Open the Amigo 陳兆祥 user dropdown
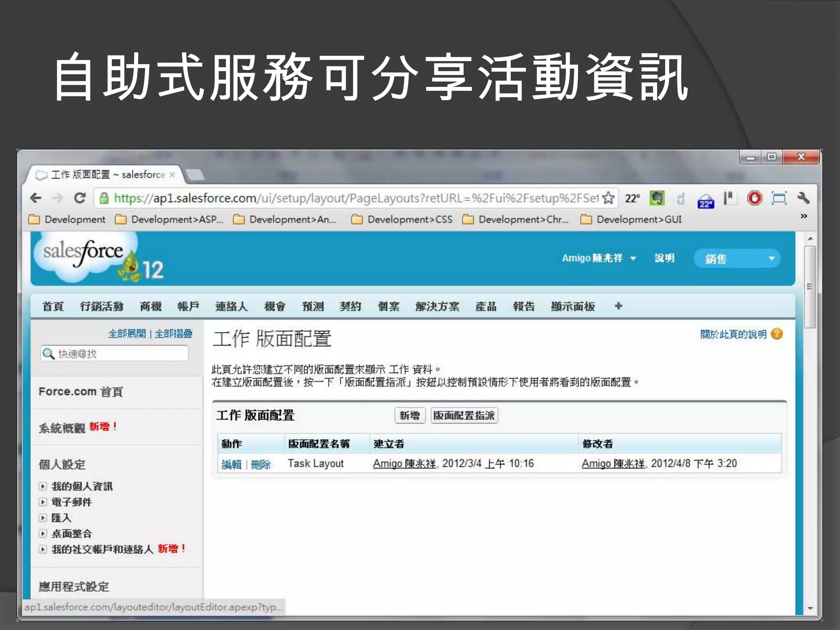This screenshot has height=630, width=840. coord(599,258)
